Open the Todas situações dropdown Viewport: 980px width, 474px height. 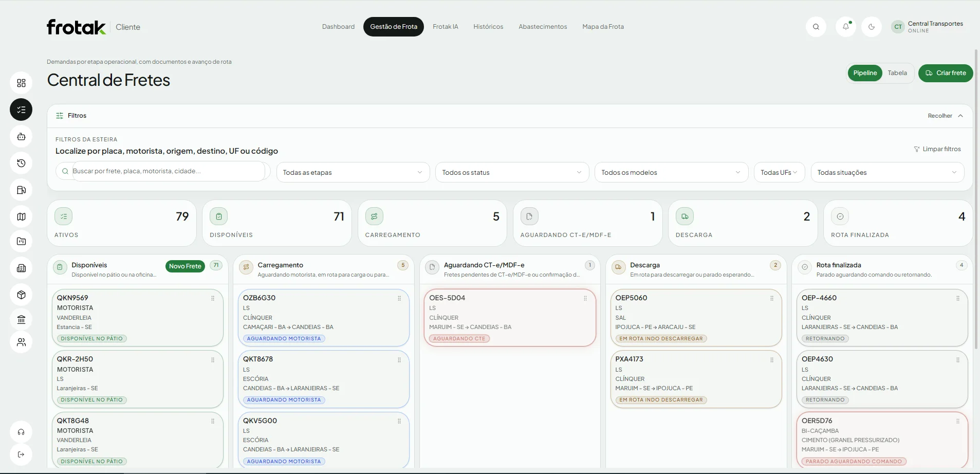[x=887, y=172]
